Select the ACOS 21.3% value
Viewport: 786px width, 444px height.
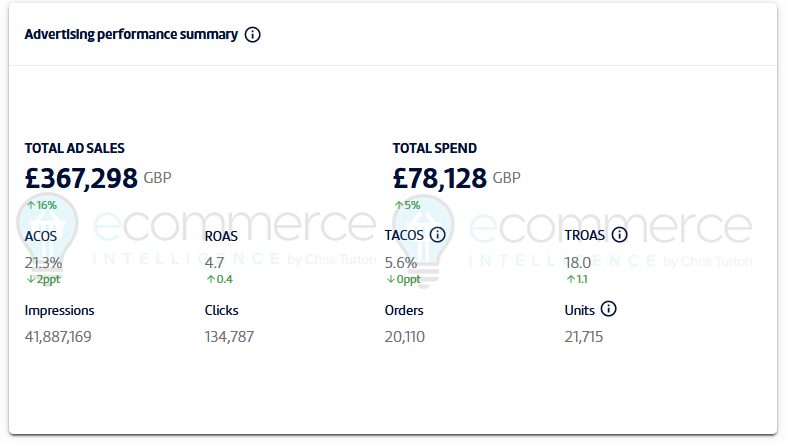pyautogui.click(x=43, y=263)
